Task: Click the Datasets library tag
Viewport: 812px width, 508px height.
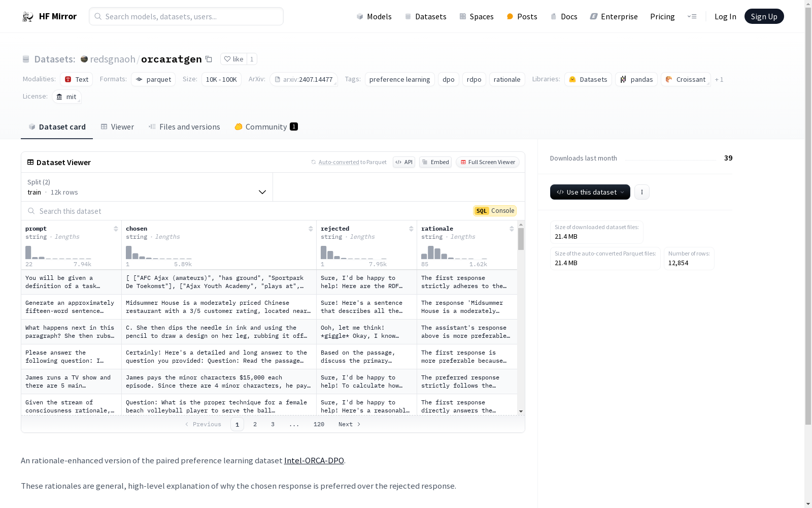Action: [588, 80]
